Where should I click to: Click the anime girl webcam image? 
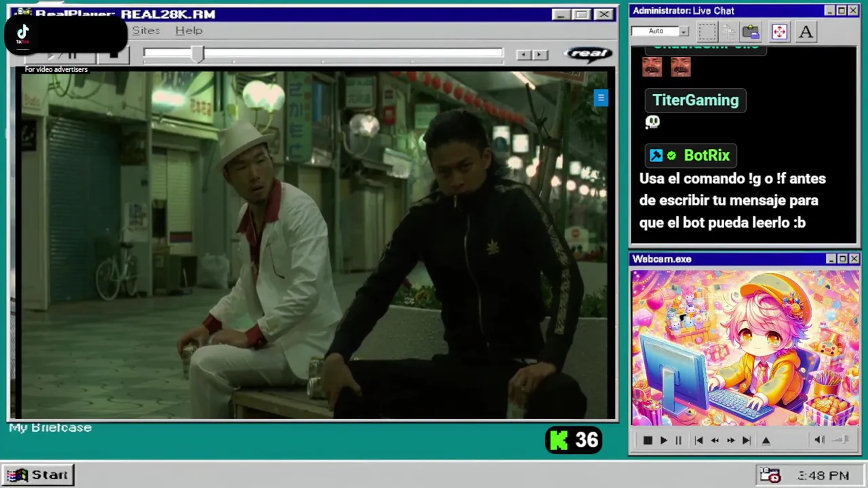tap(745, 348)
